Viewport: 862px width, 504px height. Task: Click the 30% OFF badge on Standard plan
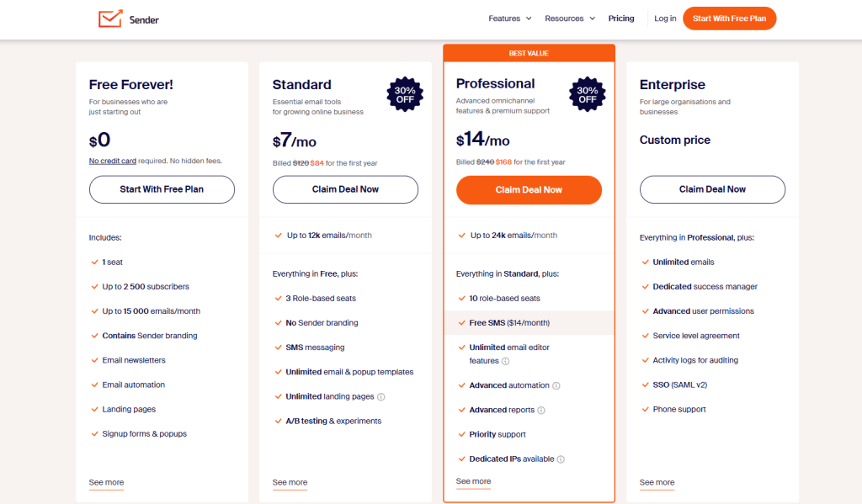pyautogui.click(x=404, y=94)
